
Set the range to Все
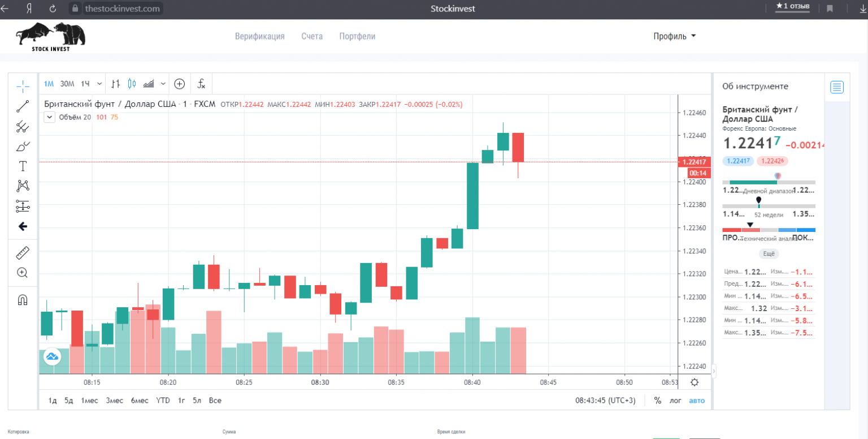click(x=215, y=401)
